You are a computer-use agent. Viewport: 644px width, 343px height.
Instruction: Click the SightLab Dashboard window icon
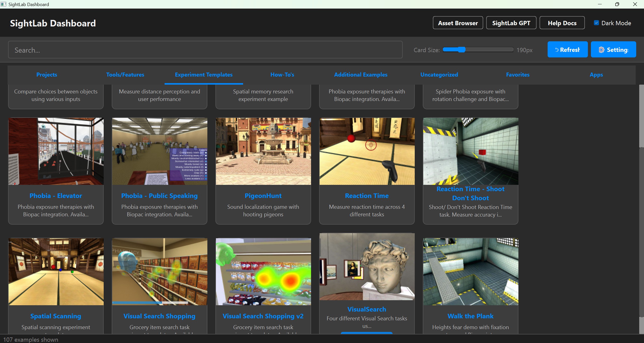4,4
